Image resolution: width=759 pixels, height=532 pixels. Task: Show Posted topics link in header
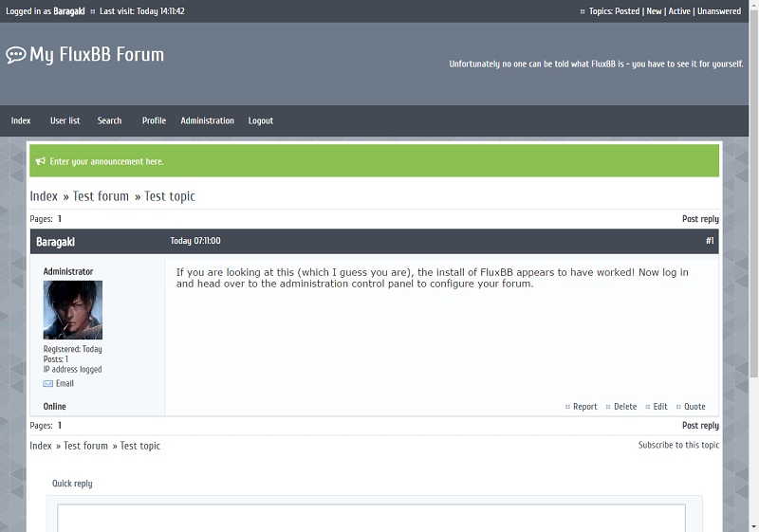627,10
